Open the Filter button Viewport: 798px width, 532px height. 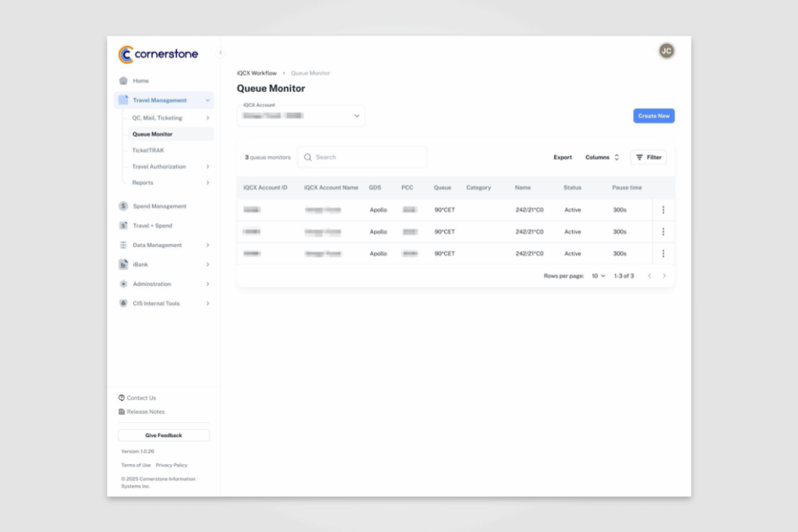(648, 157)
